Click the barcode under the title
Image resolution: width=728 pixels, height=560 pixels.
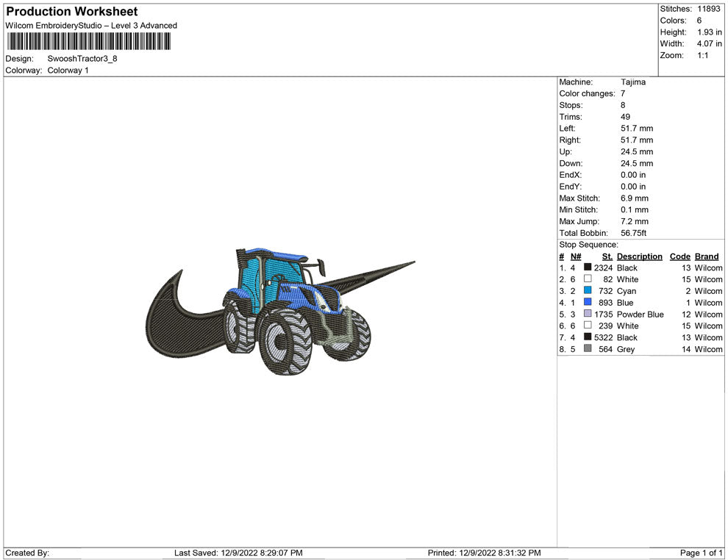[x=88, y=41]
